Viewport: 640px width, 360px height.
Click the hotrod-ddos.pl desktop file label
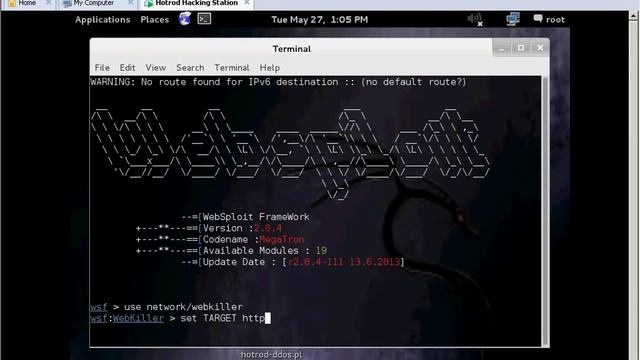[x=271, y=355]
